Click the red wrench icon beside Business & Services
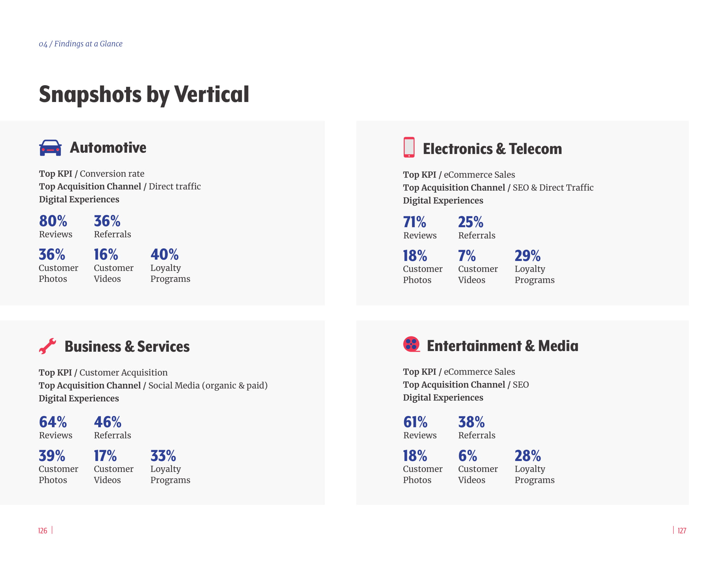Screen dimensions: 728x563 47,346
